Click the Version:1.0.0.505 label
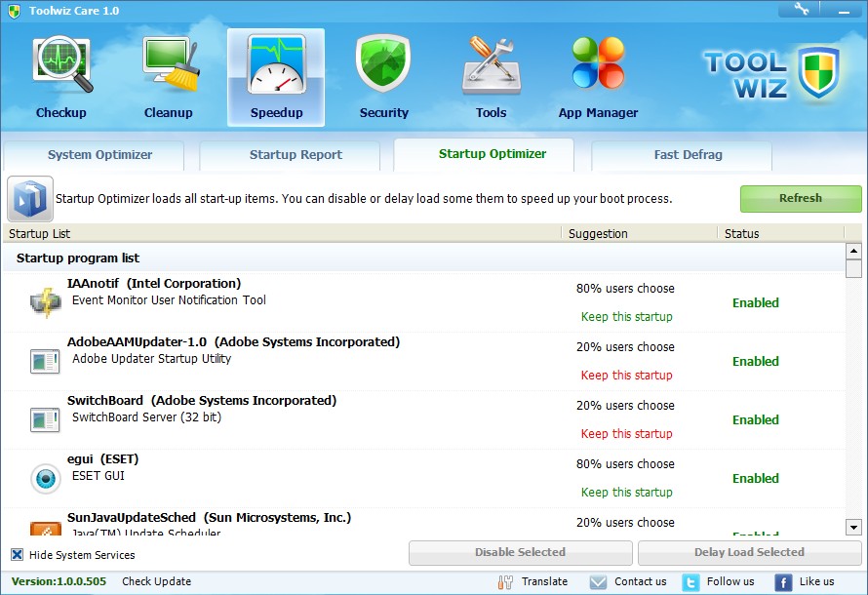 point(59,581)
